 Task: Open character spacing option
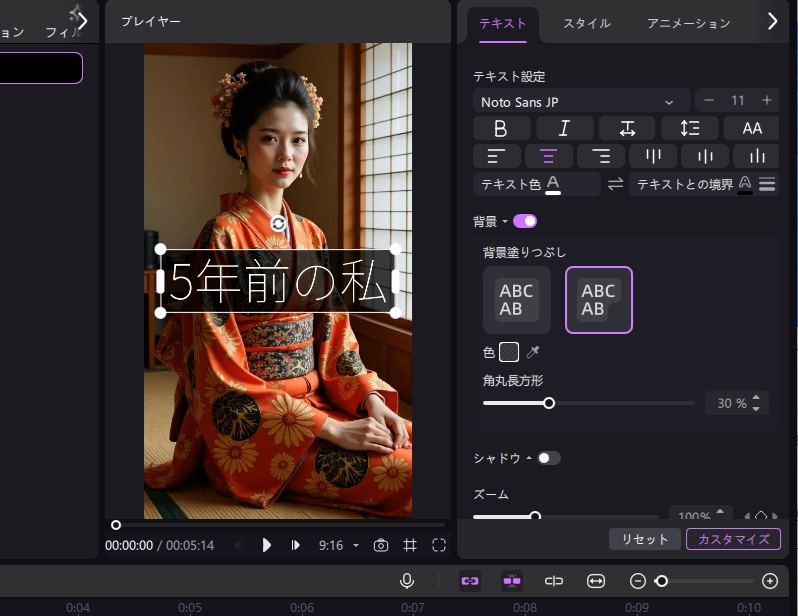pyautogui.click(x=627, y=128)
